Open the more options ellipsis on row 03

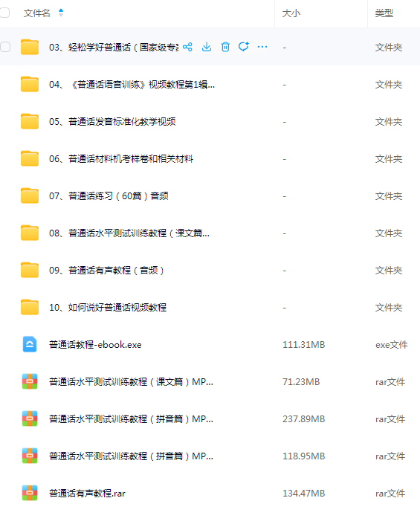[262, 47]
